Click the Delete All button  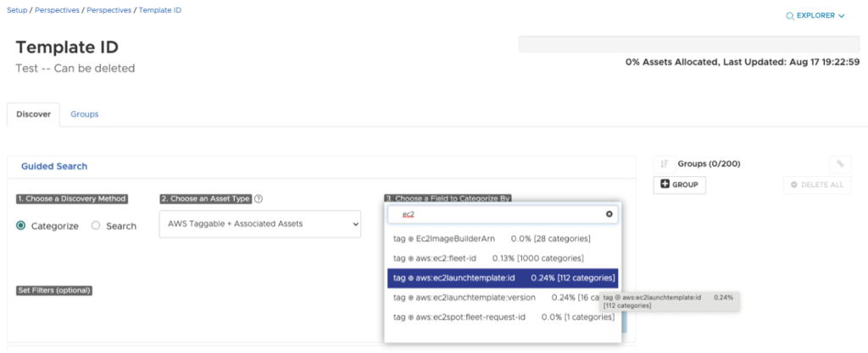pos(816,185)
